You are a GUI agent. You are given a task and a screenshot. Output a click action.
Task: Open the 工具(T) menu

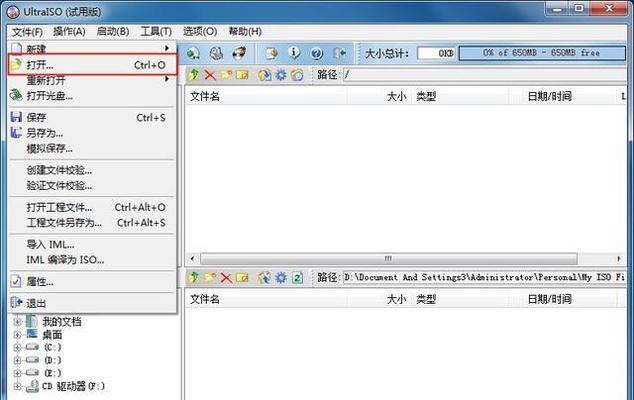(156, 32)
